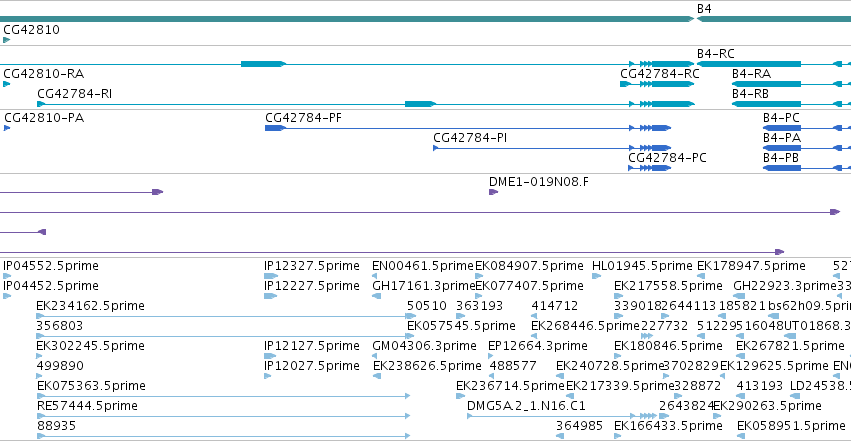
Task: Click the CG42784-PI protein label
Action: [470, 138]
